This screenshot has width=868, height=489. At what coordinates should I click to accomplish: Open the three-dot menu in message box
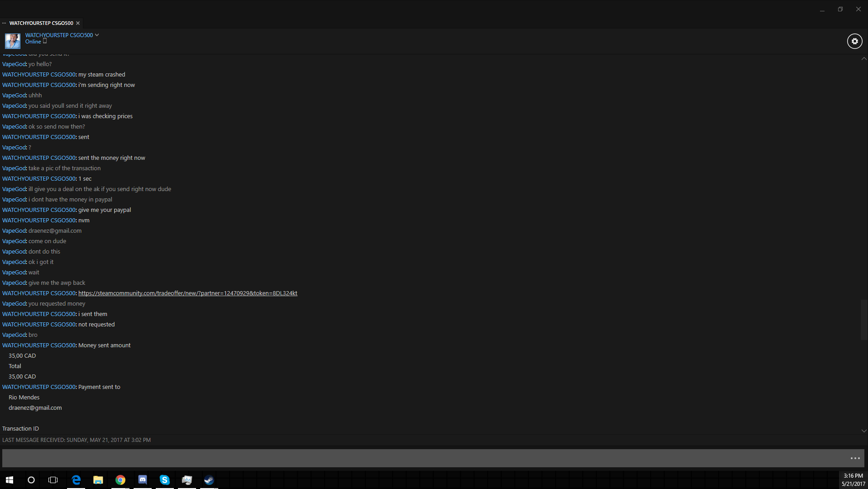pos(855,458)
